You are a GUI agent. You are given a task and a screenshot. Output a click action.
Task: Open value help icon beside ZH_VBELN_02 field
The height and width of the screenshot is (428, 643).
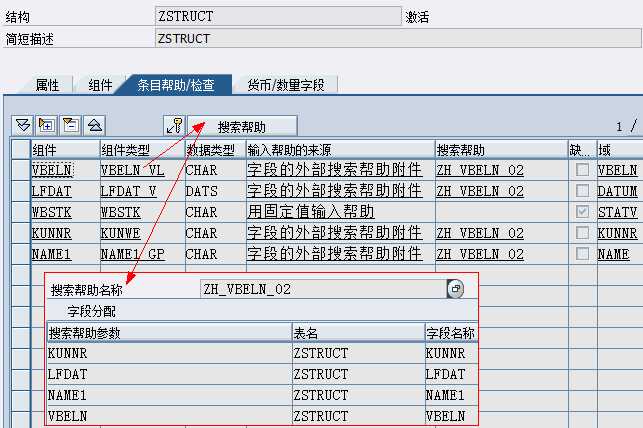455,289
